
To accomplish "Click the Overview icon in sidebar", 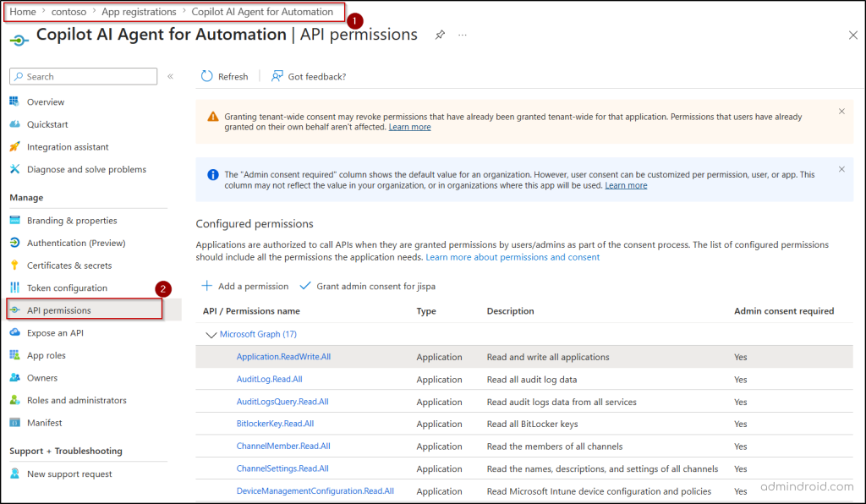I will [x=14, y=101].
